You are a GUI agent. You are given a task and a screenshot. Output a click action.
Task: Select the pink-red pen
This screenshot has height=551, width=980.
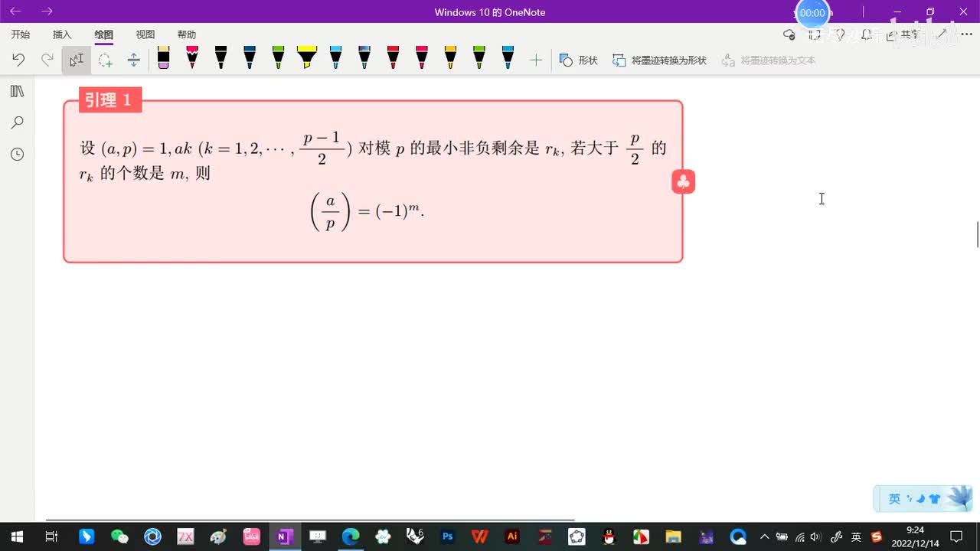point(422,58)
